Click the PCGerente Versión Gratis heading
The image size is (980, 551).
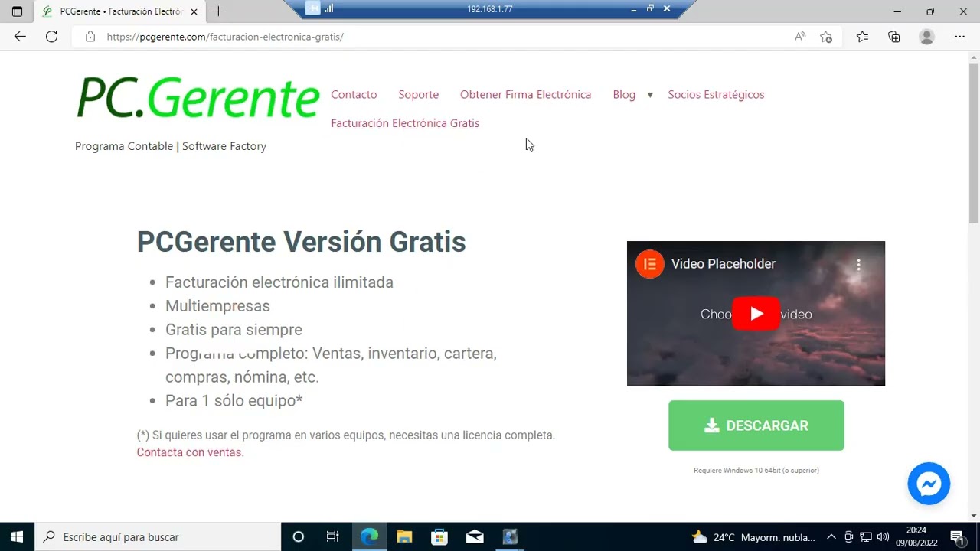pyautogui.click(x=301, y=242)
